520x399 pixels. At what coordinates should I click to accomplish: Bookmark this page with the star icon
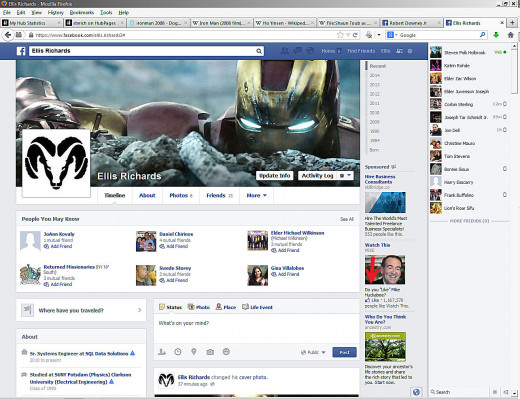click(340, 35)
